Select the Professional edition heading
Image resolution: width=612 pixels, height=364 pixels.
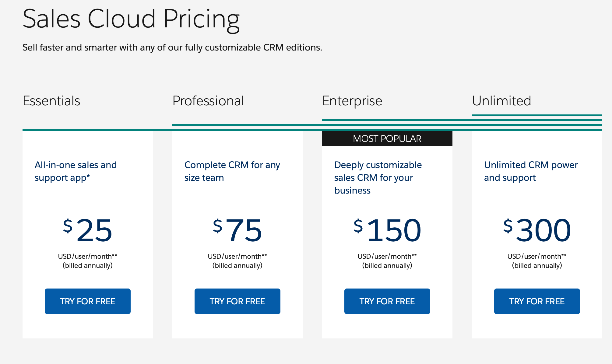coord(208,101)
